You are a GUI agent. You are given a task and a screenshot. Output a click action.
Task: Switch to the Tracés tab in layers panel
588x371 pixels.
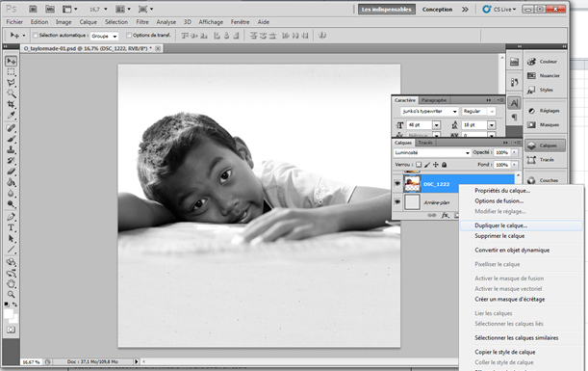[425, 143]
